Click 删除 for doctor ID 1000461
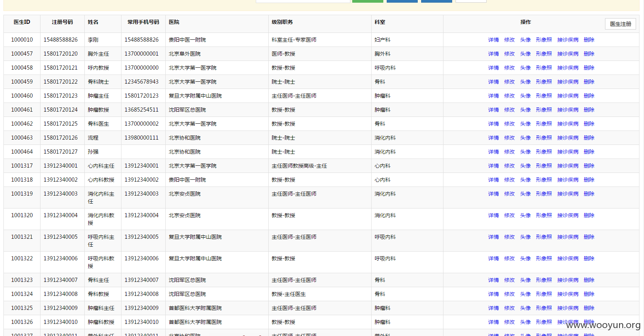 click(589, 110)
